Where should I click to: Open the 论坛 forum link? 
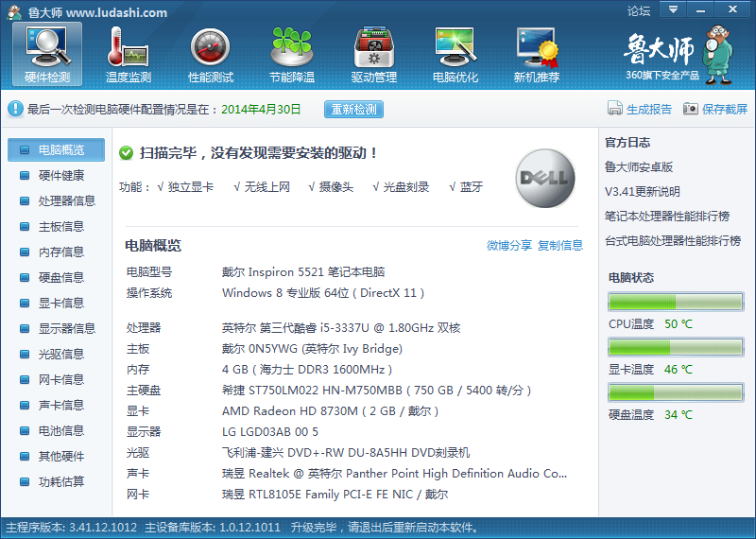coord(639,10)
